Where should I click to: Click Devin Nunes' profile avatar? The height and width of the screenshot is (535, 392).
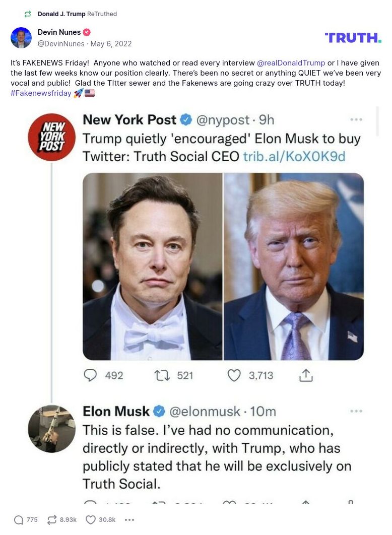coord(21,38)
